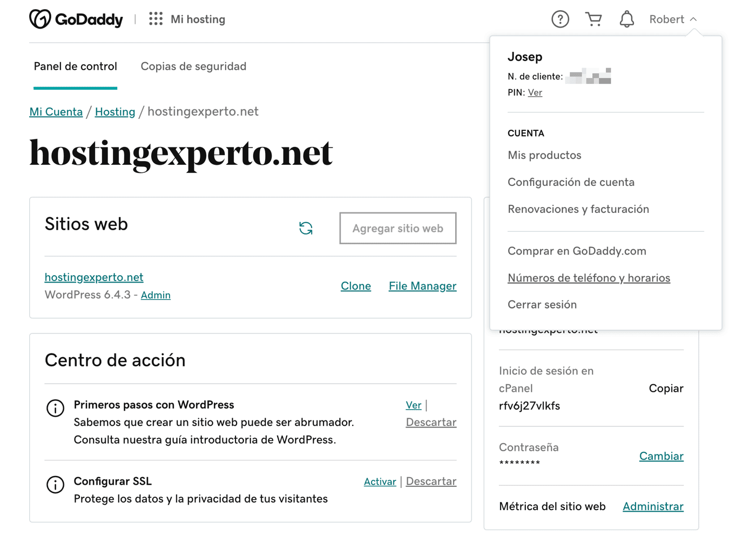Open the notifications bell
This screenshot has height=535, width=756.
626,19
